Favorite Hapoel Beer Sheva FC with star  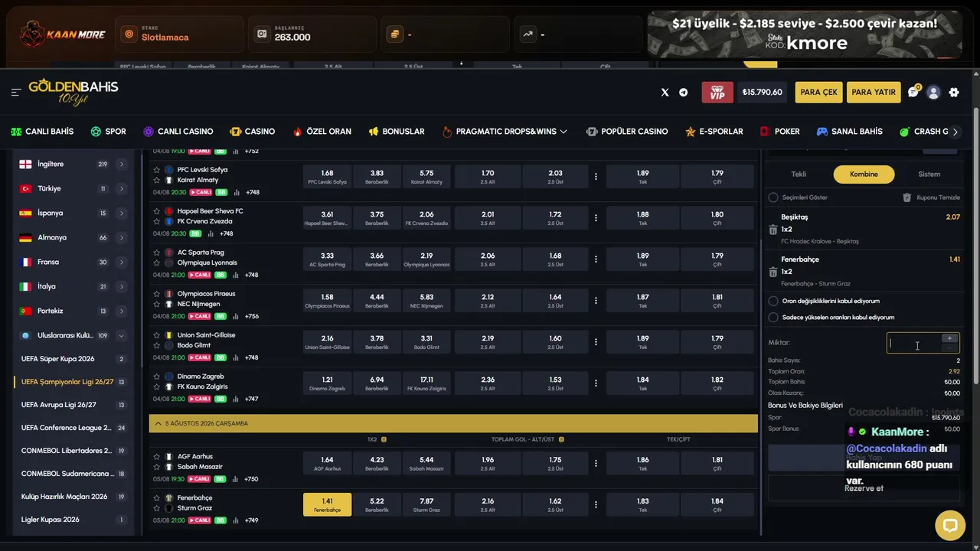(157, 211)
